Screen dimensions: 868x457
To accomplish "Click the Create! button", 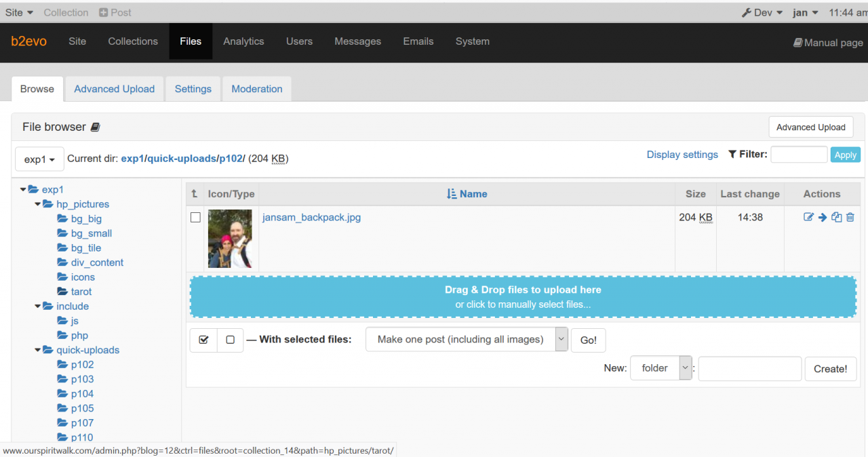I will 831,369.
